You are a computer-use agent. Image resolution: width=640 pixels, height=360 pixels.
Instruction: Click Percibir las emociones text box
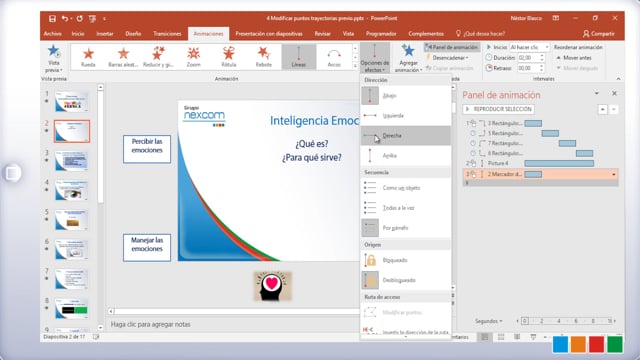click(147, 149)
